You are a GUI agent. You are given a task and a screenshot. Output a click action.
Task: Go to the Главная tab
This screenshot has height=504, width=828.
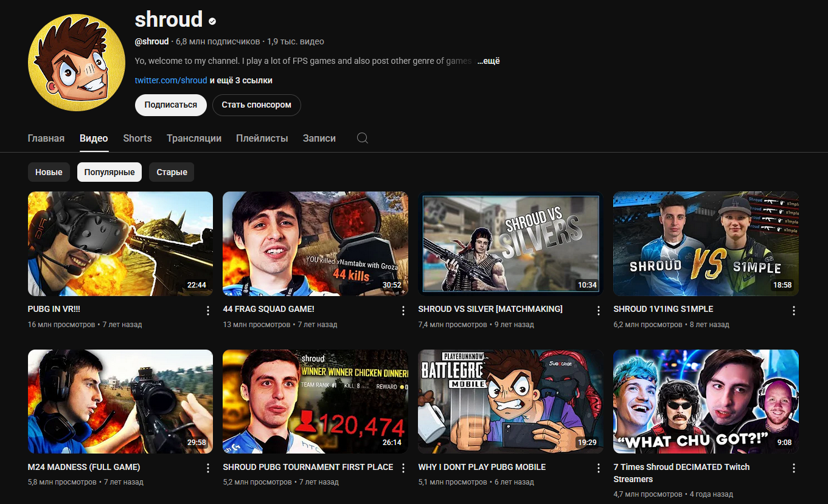click(x=46, y=138)
